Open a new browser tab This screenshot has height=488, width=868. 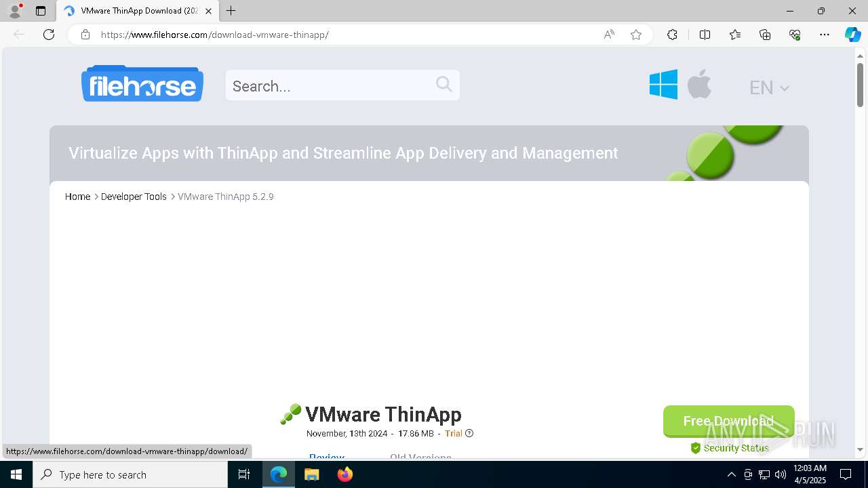pyautogui.click(x=231, y=11)
